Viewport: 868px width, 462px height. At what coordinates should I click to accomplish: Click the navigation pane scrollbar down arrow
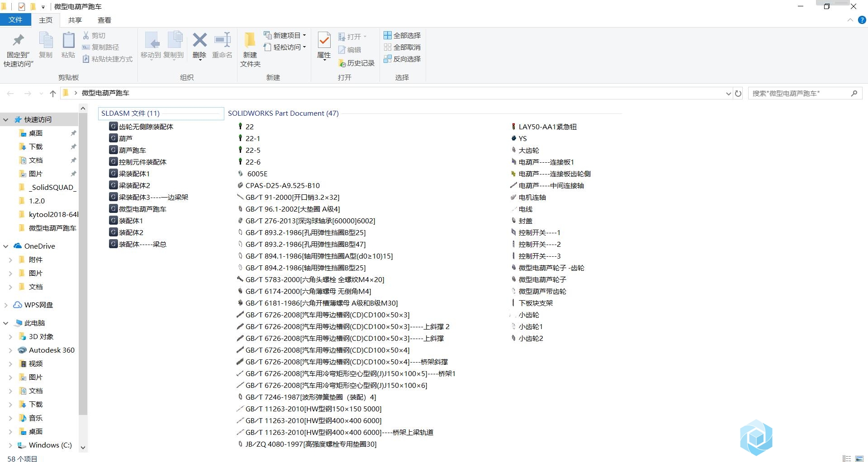(x=83, y=448)
